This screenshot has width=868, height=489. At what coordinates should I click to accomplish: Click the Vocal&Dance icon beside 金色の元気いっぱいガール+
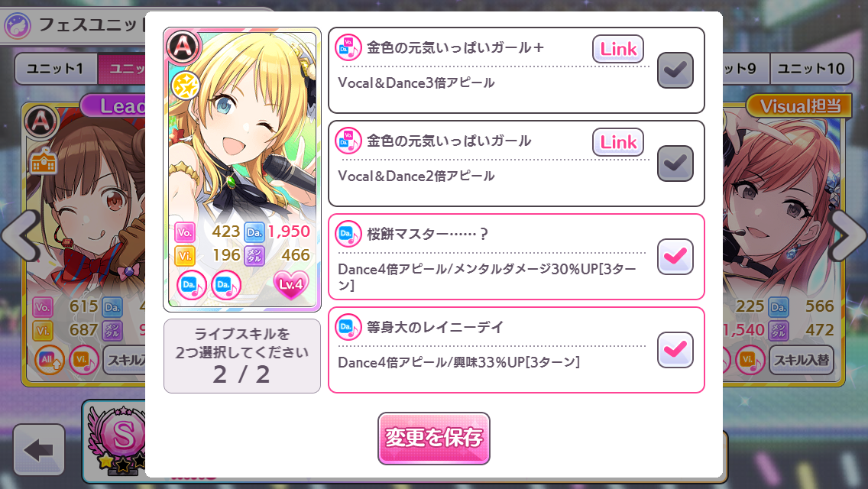[348, 48]
